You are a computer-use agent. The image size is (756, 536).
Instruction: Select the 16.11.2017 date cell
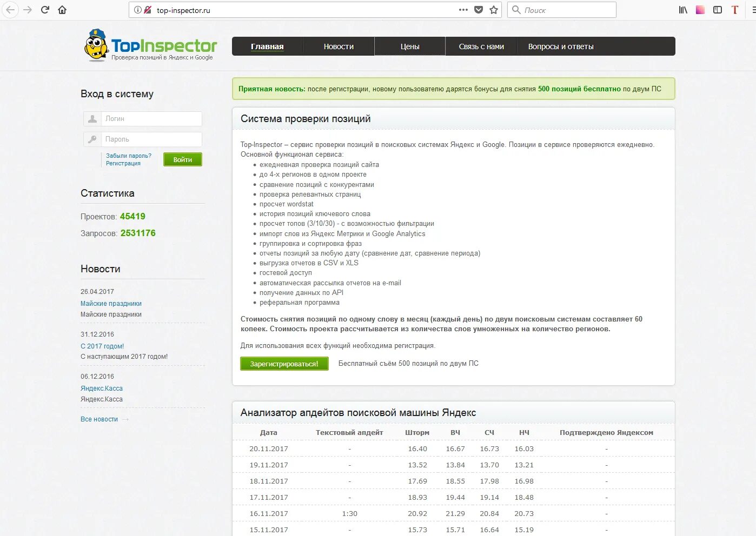(269, 514)
